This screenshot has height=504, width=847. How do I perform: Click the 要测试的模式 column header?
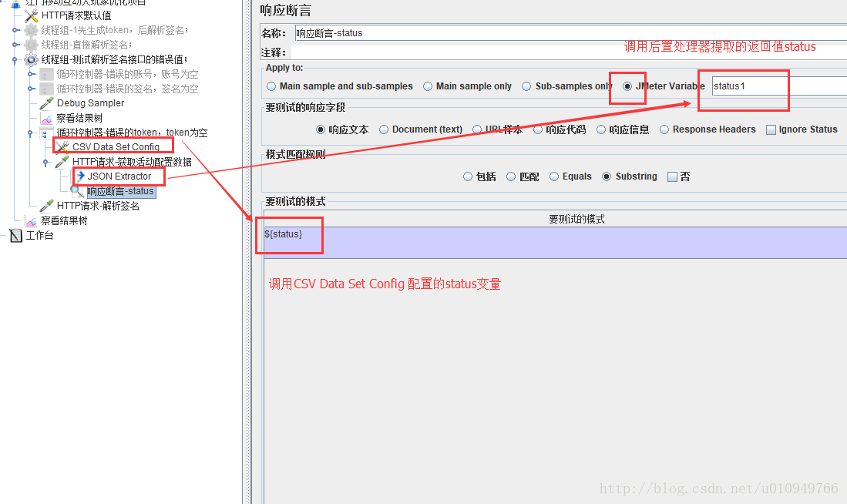click(556, 220)
